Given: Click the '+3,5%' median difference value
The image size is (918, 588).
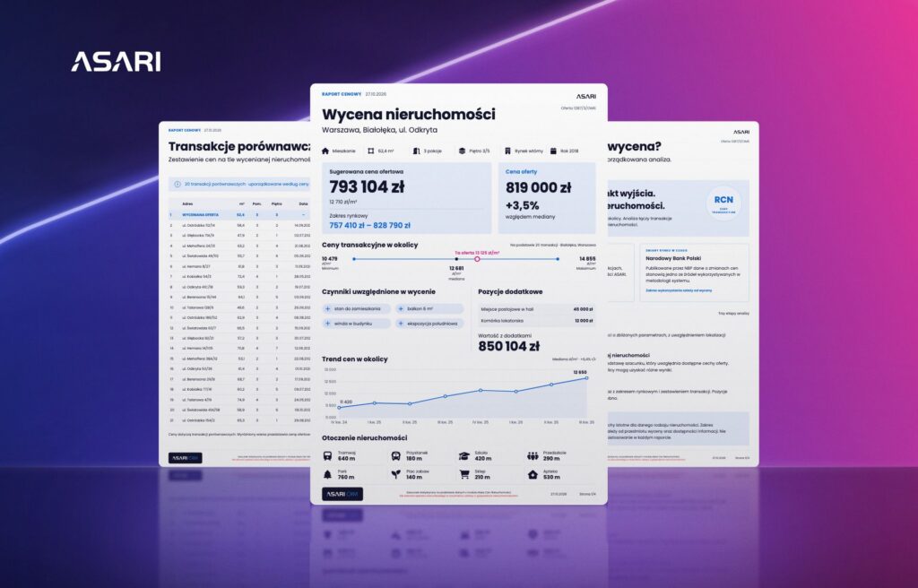Looking at the screenshot, I should pyautogui.click(x=523, y=205).
